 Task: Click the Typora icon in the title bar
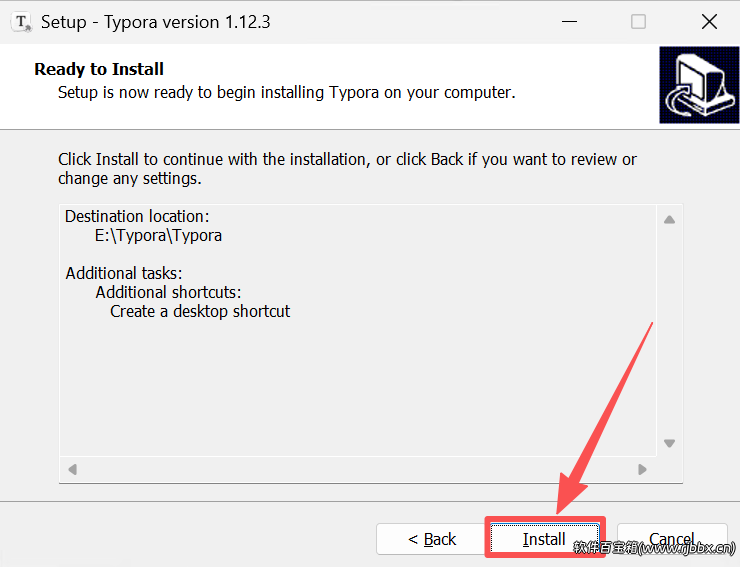[21, 22]
